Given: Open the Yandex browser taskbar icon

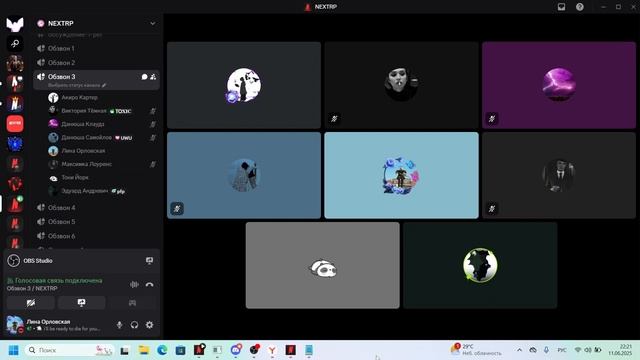Looking at the screenshot, I should point(272,350).
